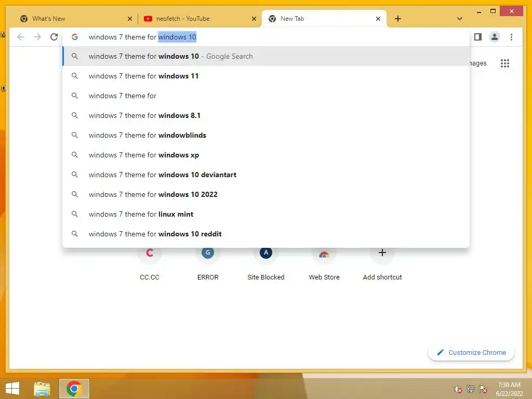Select suggestion windows 7 theme for windows 8.1
Image resolution: width=532 pixels, height=399 pixels.
pyautogui.click(x=267, y=115)
